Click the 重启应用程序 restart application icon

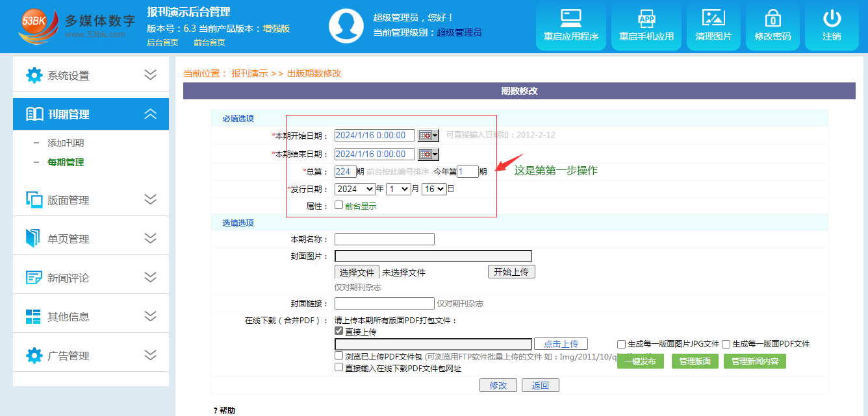point(570,18)
